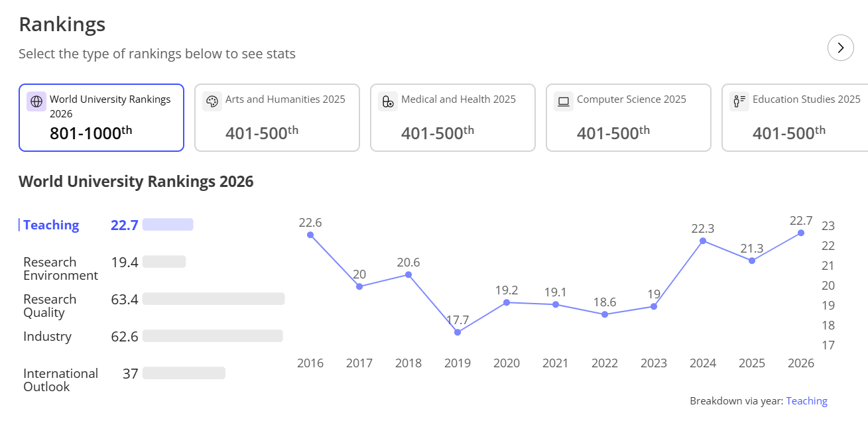
Task: Click the globe icon on World University Rankings card
Action: (x=36, y=101)
